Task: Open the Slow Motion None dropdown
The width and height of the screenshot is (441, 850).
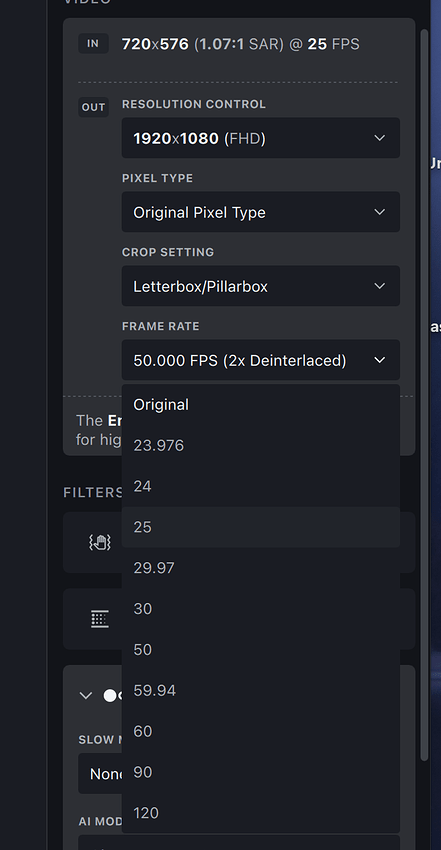Action: pyautogui.click(x=100, y=774)
